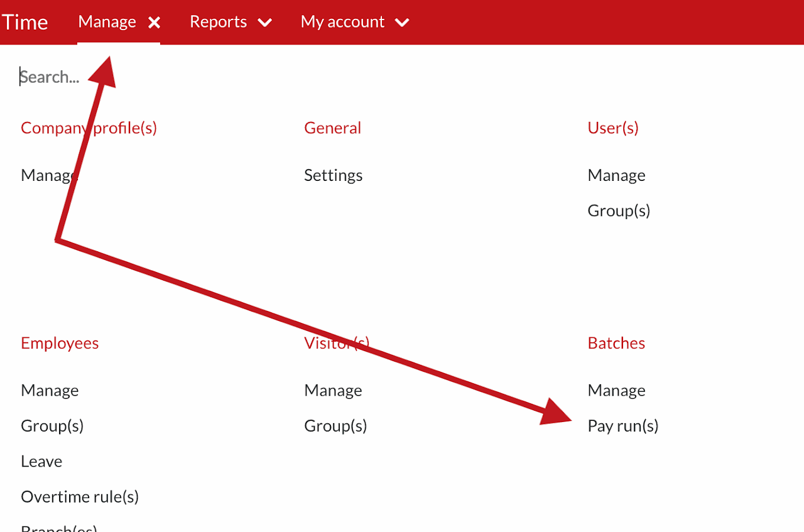Open Overtime rule(s) under Employees
Viewport: 804px width, 532px height.
click(80, 497)
